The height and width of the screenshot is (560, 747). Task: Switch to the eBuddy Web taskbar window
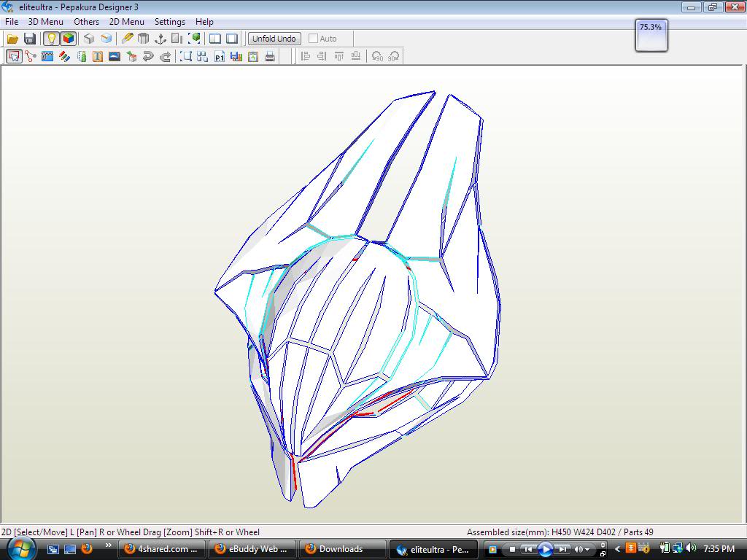[252, 549]
